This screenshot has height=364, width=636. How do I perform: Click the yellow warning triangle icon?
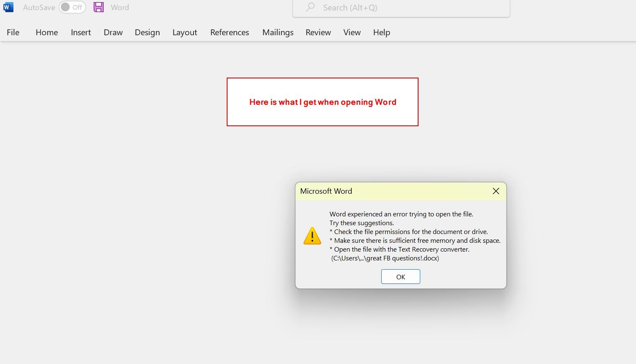312,236
